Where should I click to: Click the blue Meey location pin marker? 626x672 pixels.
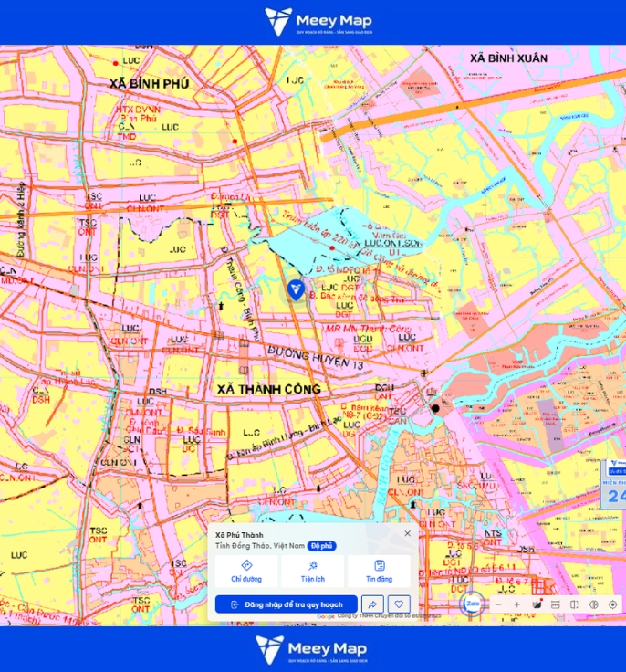coord(296,289)
